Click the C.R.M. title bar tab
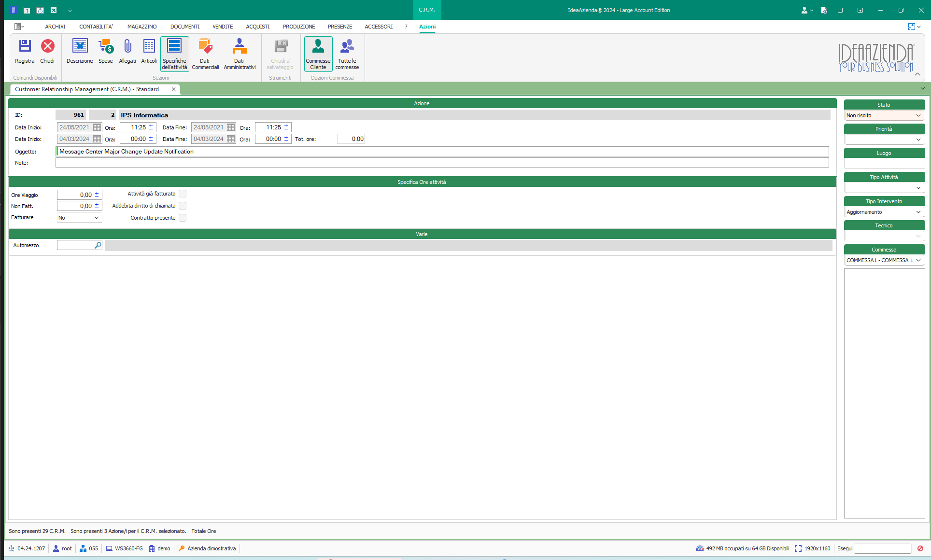The image size is (931, 560). 427,10
